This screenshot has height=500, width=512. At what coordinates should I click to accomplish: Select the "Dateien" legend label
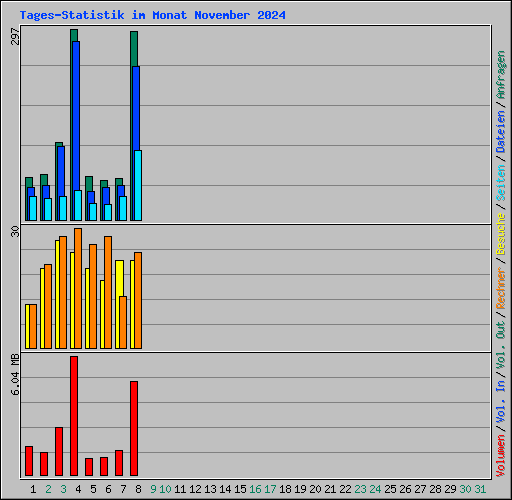pos(501,131)
